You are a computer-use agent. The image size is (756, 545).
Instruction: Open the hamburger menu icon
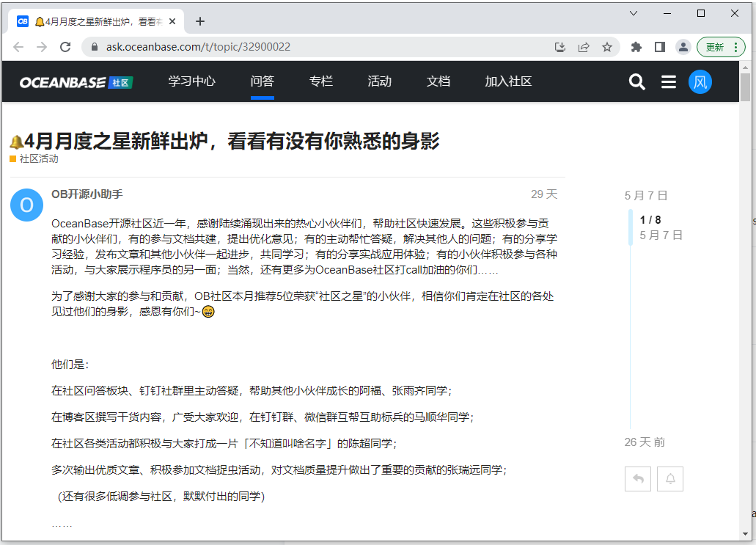click(668, 81)
